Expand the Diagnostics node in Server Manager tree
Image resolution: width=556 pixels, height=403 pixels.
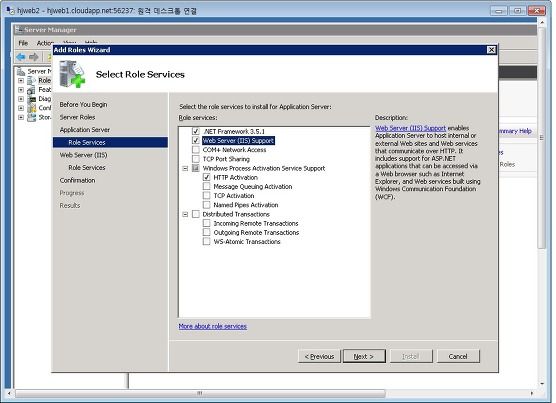click(x=21, y=99)
